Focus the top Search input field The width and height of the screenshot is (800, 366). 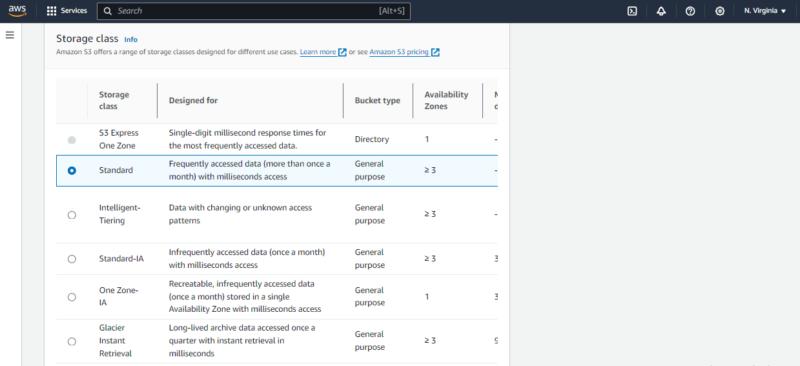pos(254,11)
